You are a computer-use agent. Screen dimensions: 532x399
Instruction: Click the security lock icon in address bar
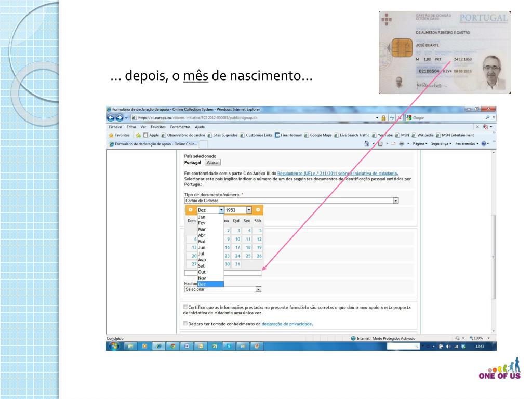[x=383, y=118]
